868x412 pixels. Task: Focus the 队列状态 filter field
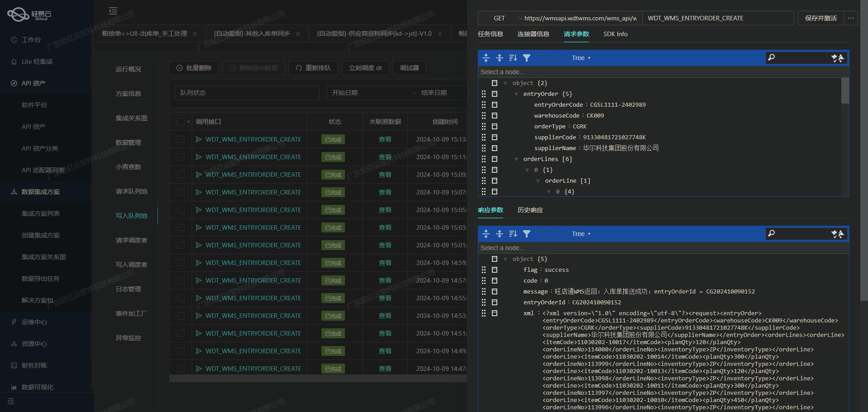pyautogui.click(x=247, y=93)
